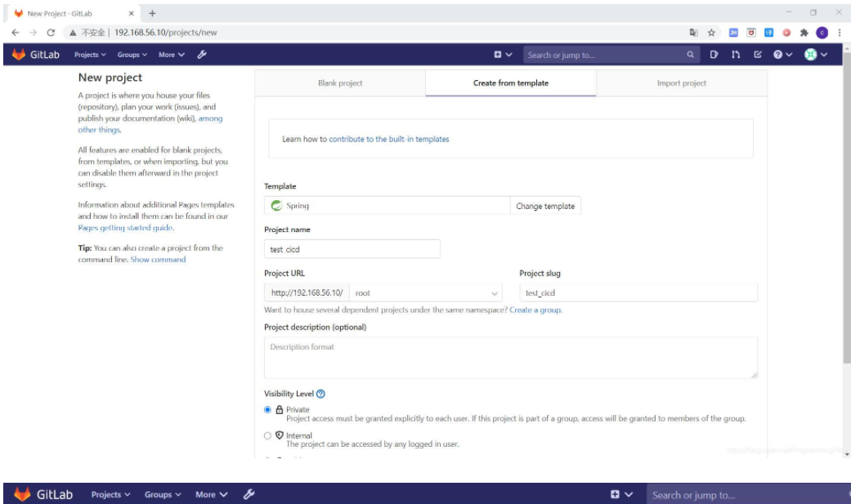
Task: Click the Spring template leaf icon
Action: [277, 206]
